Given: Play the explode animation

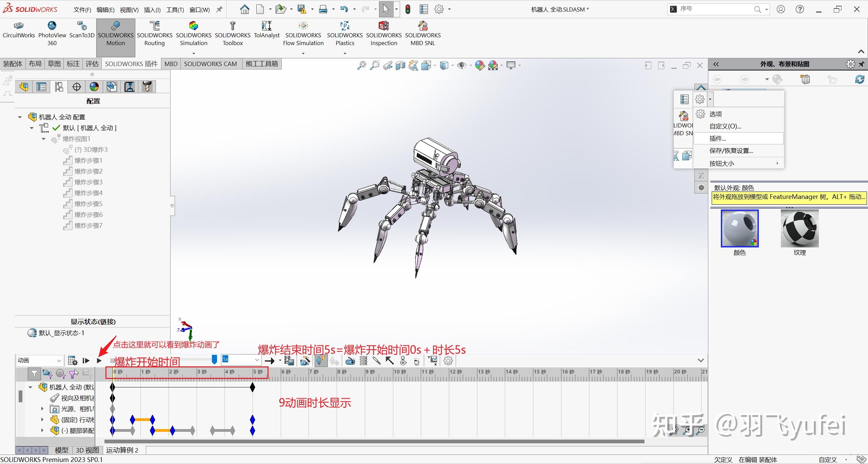Looking at the screenshot, I should point(99,361).
